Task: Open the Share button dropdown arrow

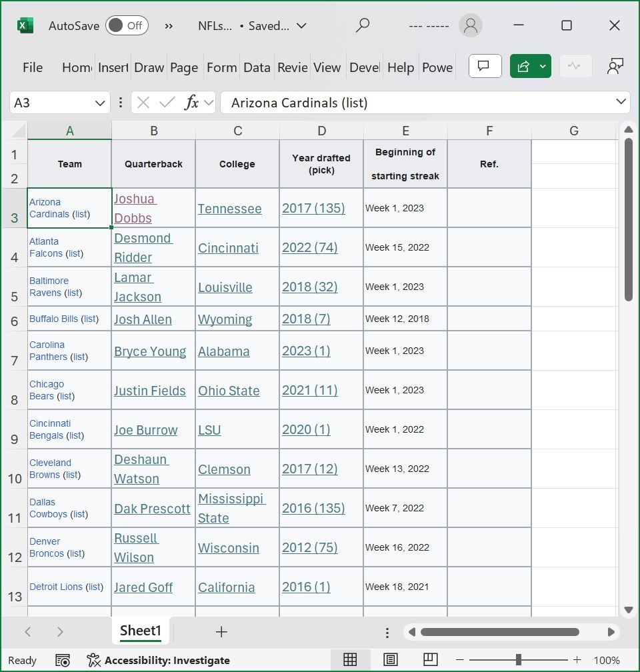Action: tap(543, 66)
